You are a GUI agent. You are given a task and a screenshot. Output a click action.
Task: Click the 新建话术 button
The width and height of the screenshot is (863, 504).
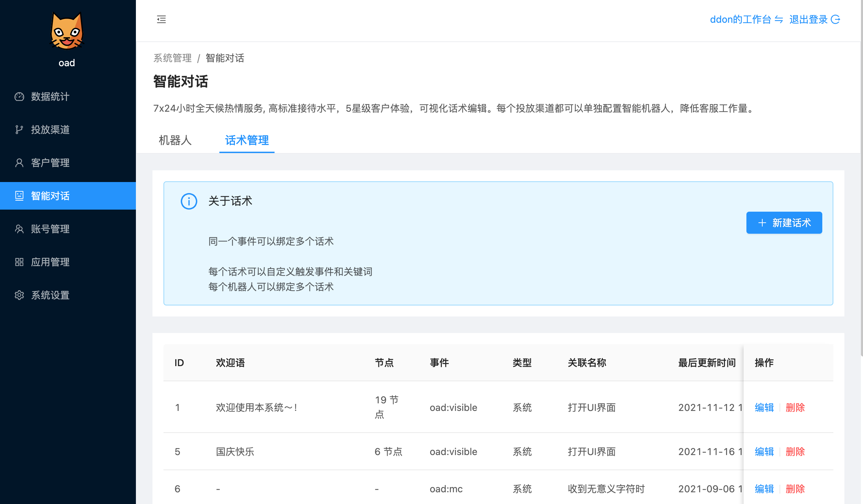click(x=784, y=223)
